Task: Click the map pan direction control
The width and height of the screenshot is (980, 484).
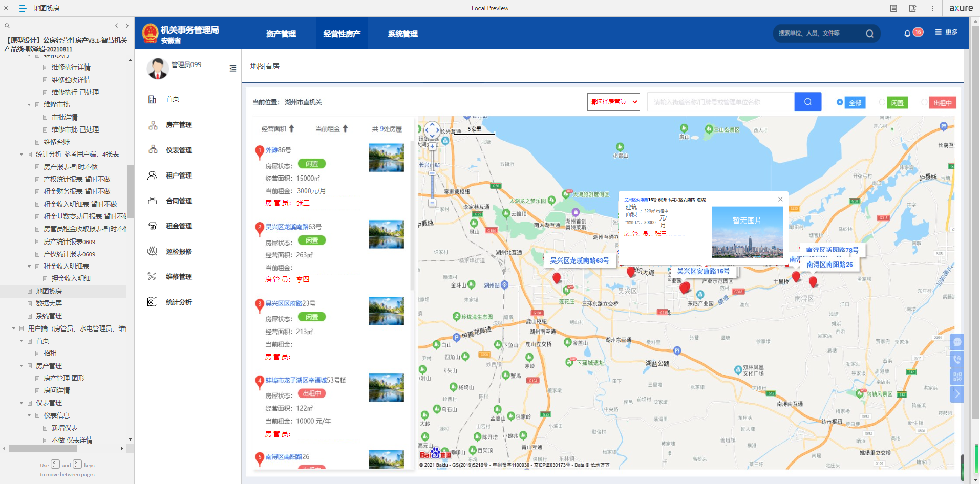Action: [432, 130]
